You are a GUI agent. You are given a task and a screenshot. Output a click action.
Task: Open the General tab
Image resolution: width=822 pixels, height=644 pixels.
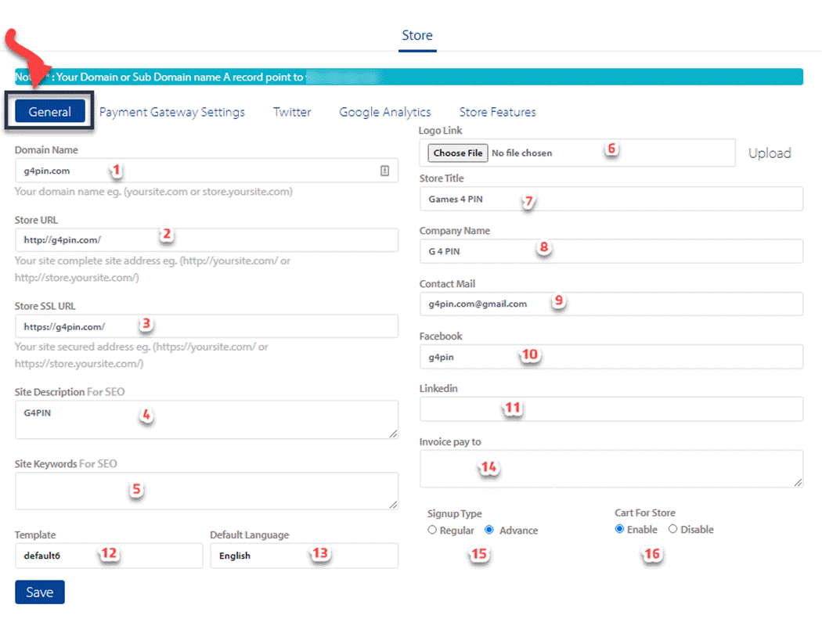click(50, 111)
